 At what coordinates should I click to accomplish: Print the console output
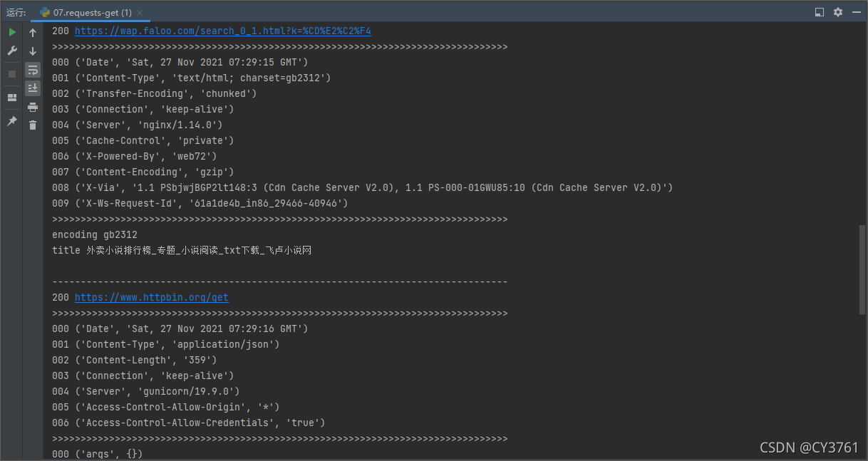point(33,107)
